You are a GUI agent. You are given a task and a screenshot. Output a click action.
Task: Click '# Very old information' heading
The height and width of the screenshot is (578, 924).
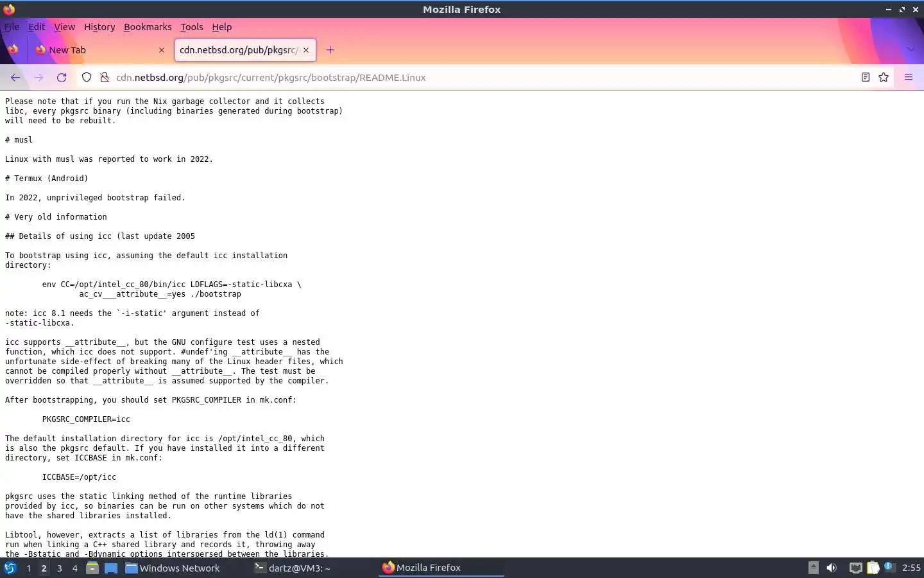[56, 217]
